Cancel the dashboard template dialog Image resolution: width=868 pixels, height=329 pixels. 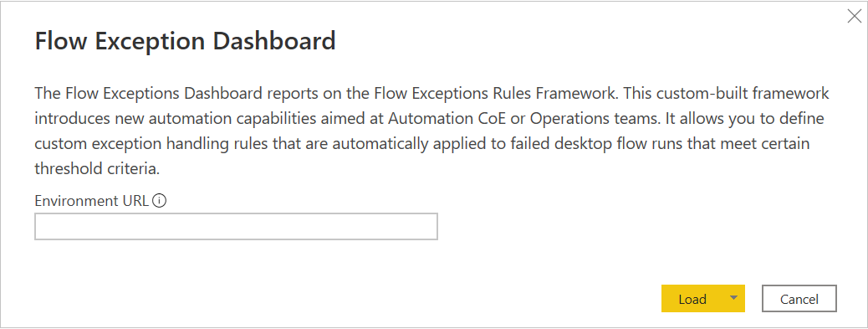coord(799,299)
